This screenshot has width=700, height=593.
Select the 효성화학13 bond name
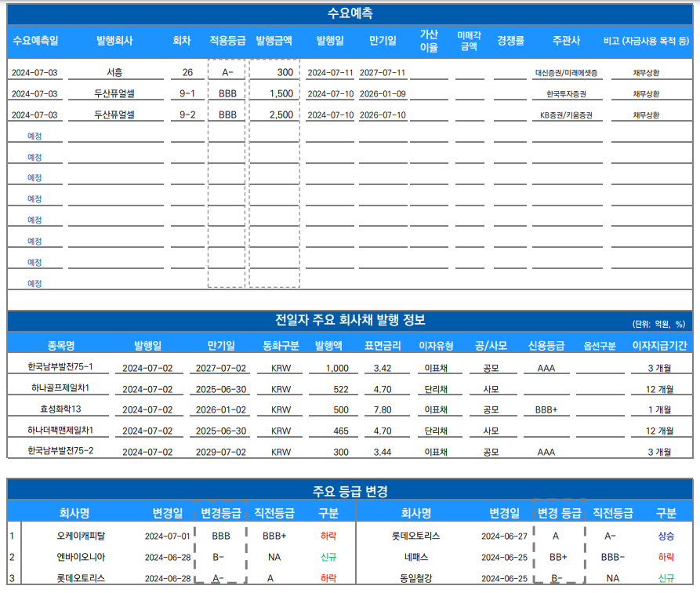click(60, 409)
